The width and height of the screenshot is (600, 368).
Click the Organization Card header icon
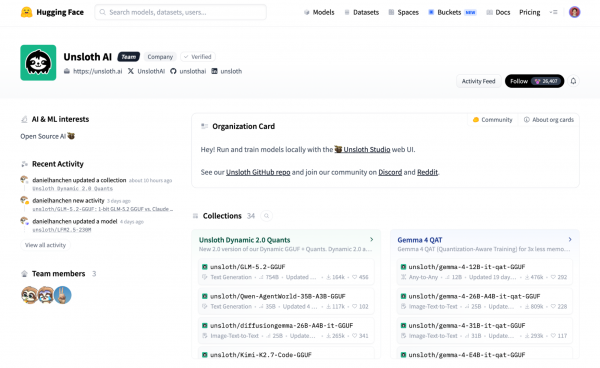[x=205, y=126]
